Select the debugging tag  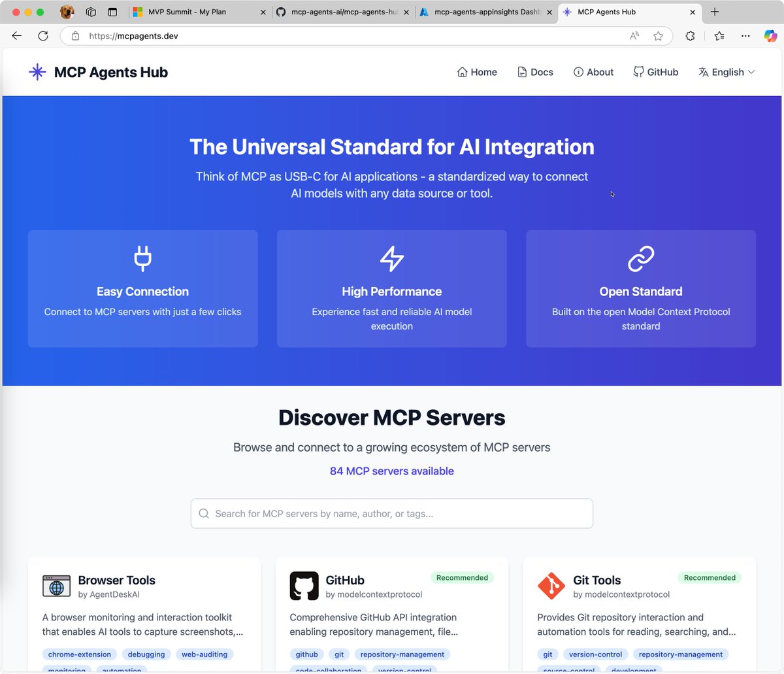146,654
